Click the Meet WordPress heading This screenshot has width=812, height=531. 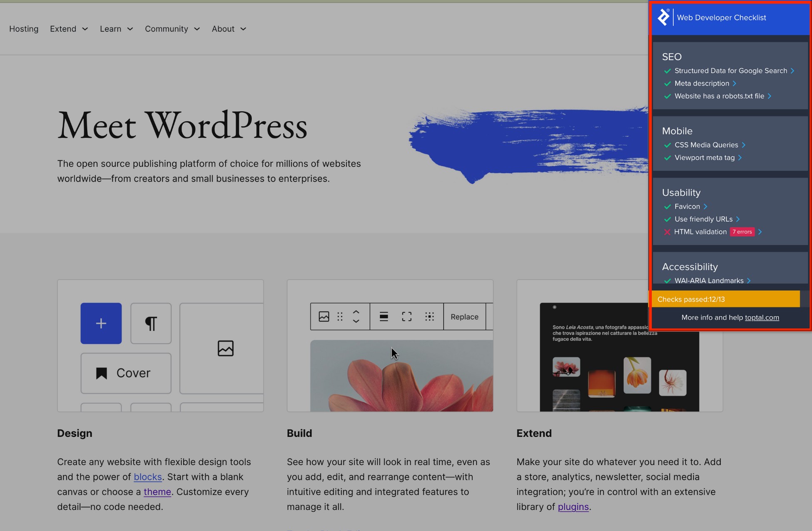click(x=182, y=125)
